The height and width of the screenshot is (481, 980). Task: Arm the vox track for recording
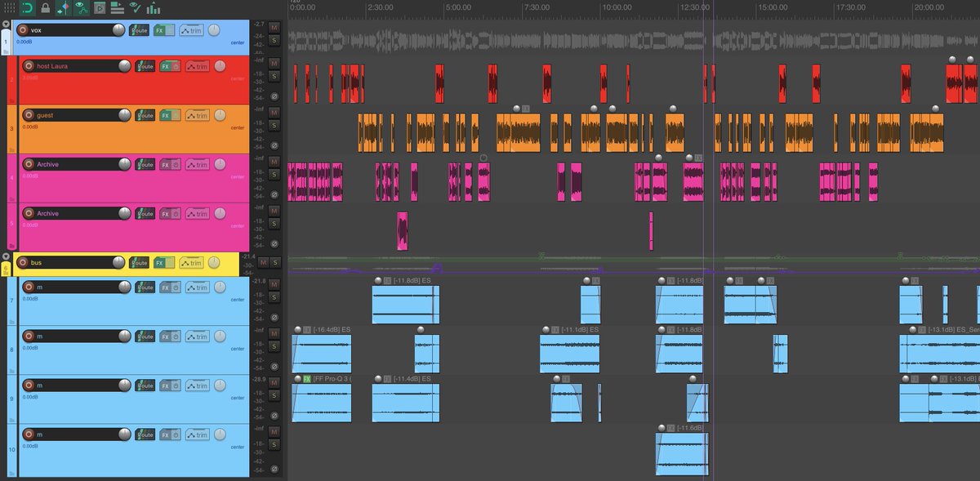tap(23, 30)
